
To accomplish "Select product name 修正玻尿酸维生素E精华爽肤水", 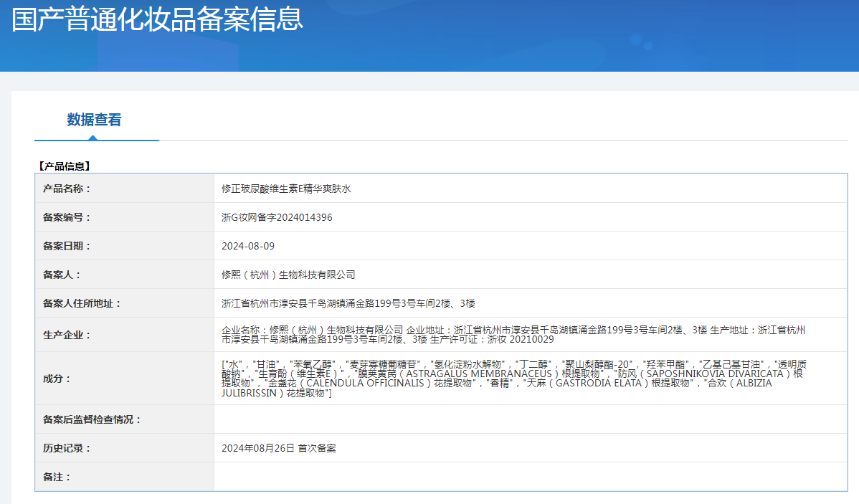I will pos(286,189).
